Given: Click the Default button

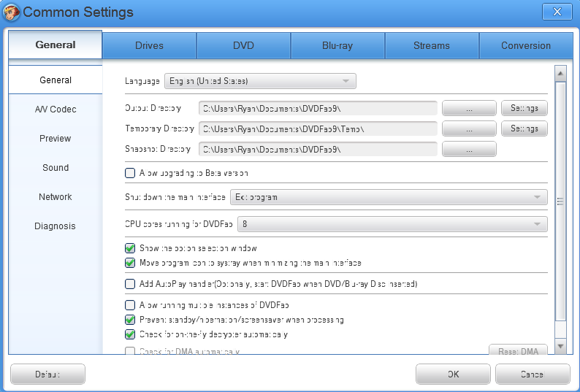Looking at the screenshot, I should [x=47, y=374].
